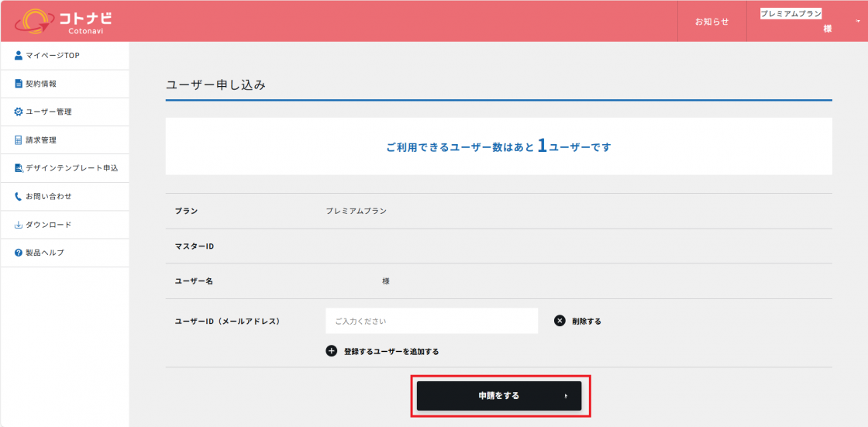Click the 削除する text link
Image resolution: width=868 pixels, height=427 pixels.
587,321
